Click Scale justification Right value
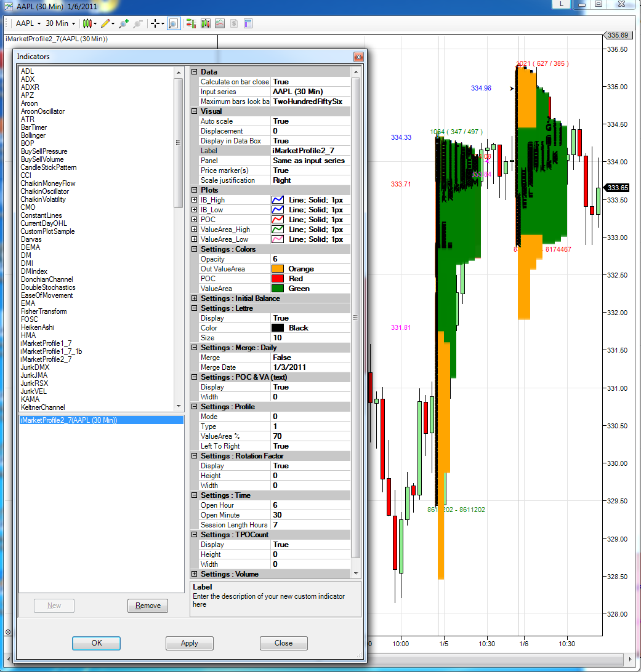 310,180
